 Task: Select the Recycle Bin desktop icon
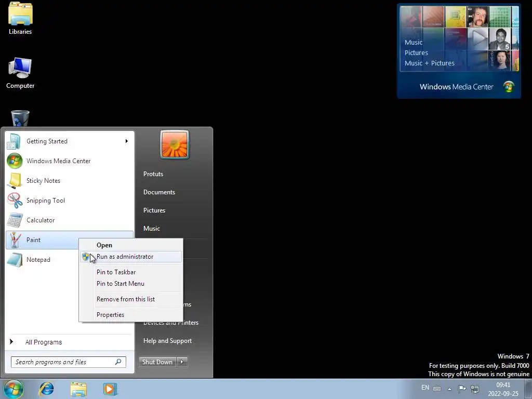pos(20,118)
